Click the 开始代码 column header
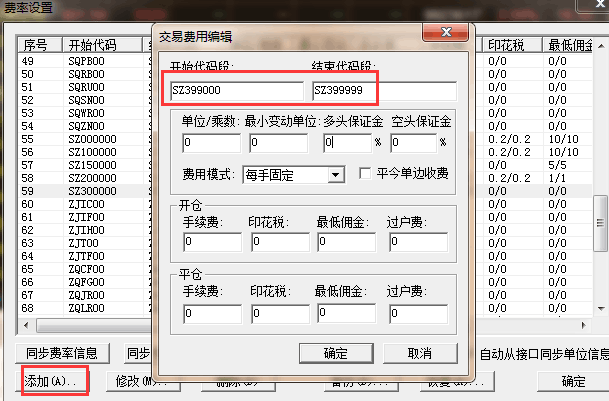The image size is (609, 401). [93, 46]
